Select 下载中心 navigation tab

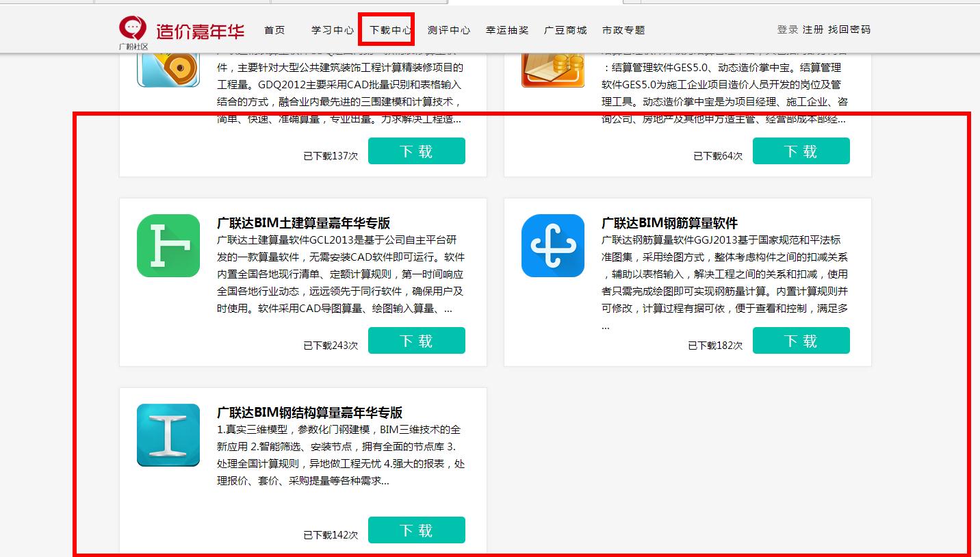tap(391, 30)
